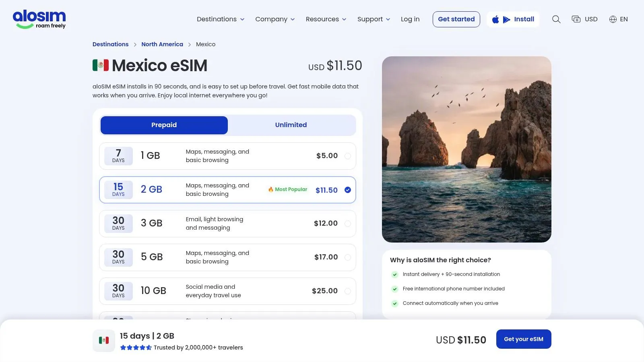644x362 pixels.
Task: Click 'Social media and everyday travel use' text
Action: tap(213, 291)
